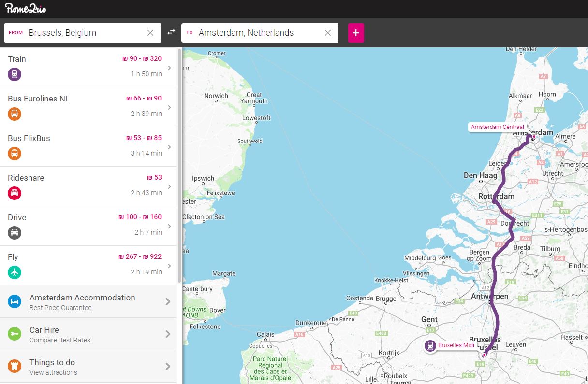Open the Rome2rio home logo

pyautogui.click(x=25, y=8)
